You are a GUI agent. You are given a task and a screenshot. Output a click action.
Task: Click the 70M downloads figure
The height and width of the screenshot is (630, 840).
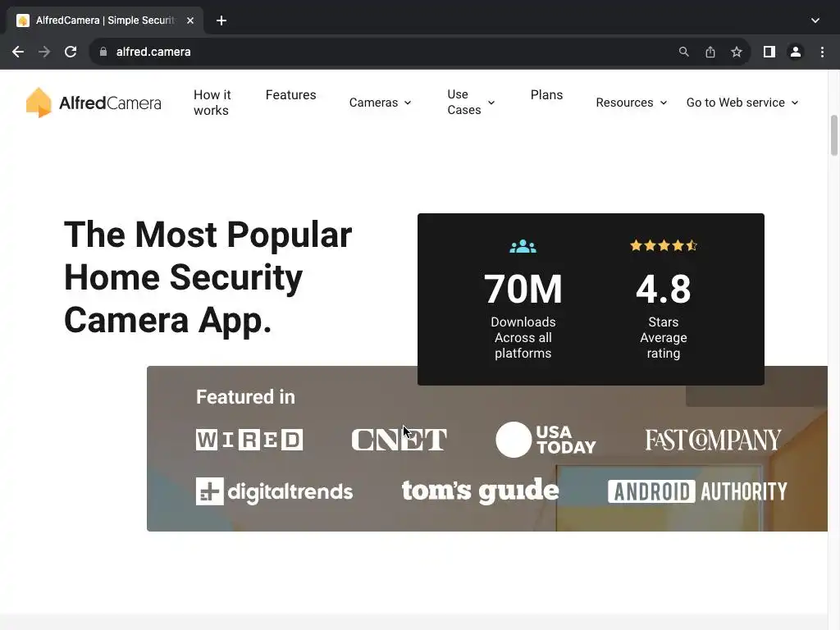point(523,290)
